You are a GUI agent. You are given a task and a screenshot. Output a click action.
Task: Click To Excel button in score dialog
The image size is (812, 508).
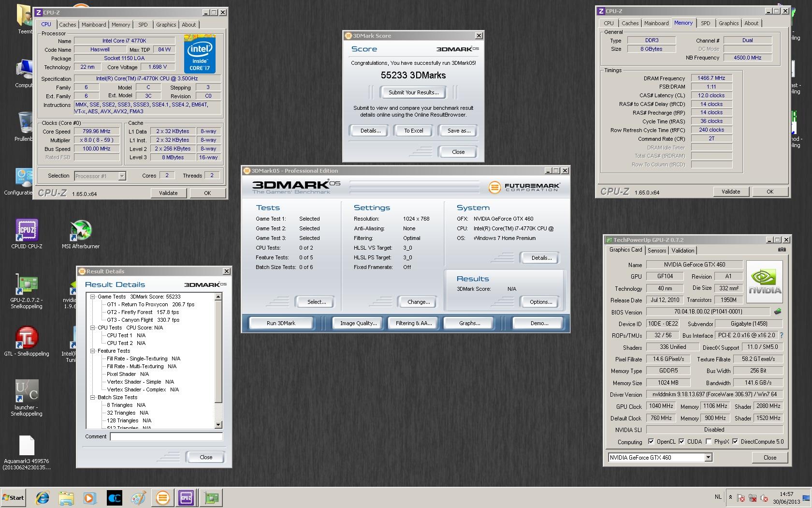pos(414,131)
